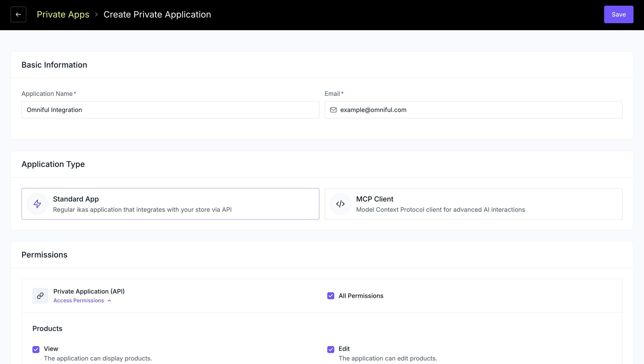
Task: Click the All Permissions label text
Action: pyautogui.click(x=361, y=296)
